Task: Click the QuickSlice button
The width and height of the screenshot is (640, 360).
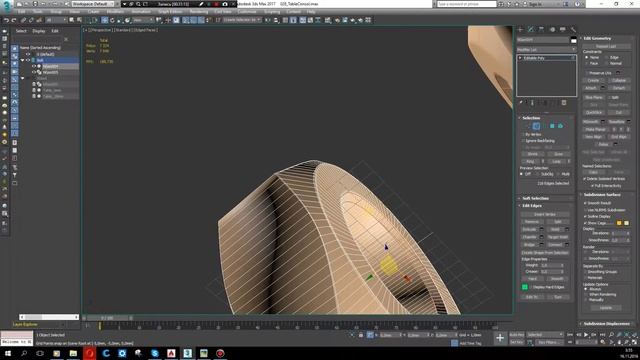Action: (x=594, y=112)
